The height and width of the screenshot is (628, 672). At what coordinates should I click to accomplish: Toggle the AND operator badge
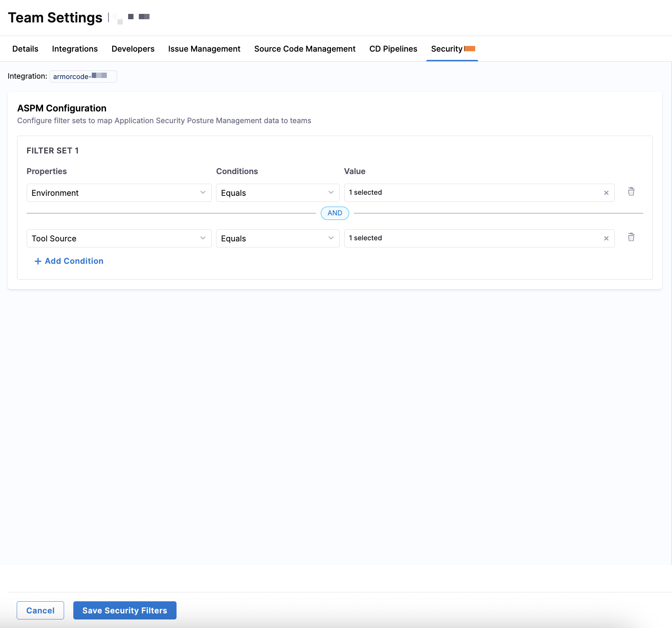[335, 213]
